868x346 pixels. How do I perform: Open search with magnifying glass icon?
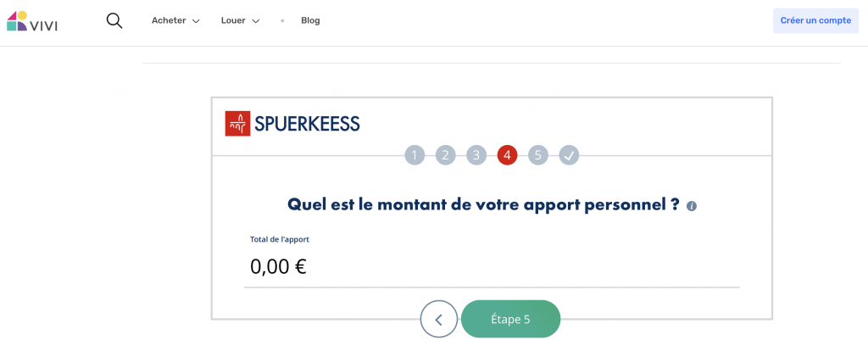(114, 20)
